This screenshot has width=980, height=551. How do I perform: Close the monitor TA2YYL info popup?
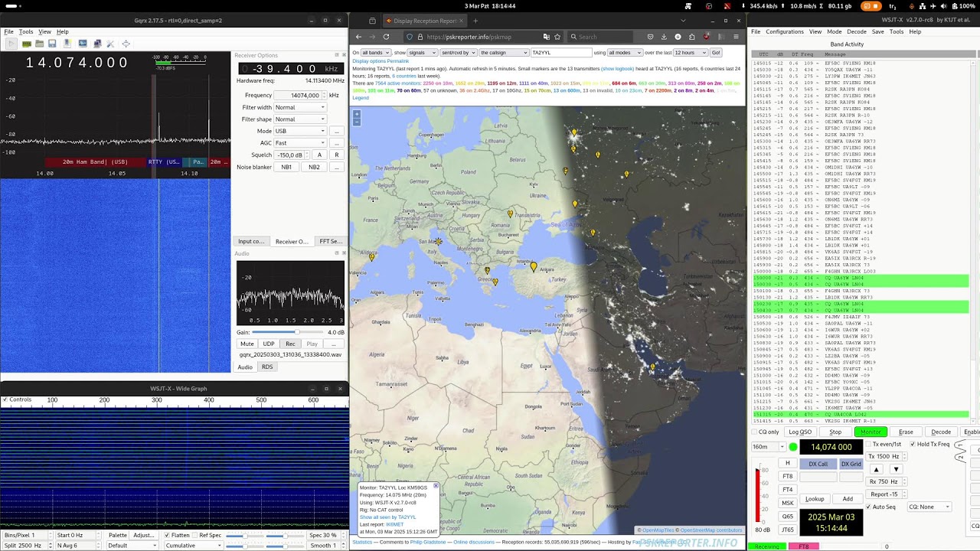[x=436, y=486]
